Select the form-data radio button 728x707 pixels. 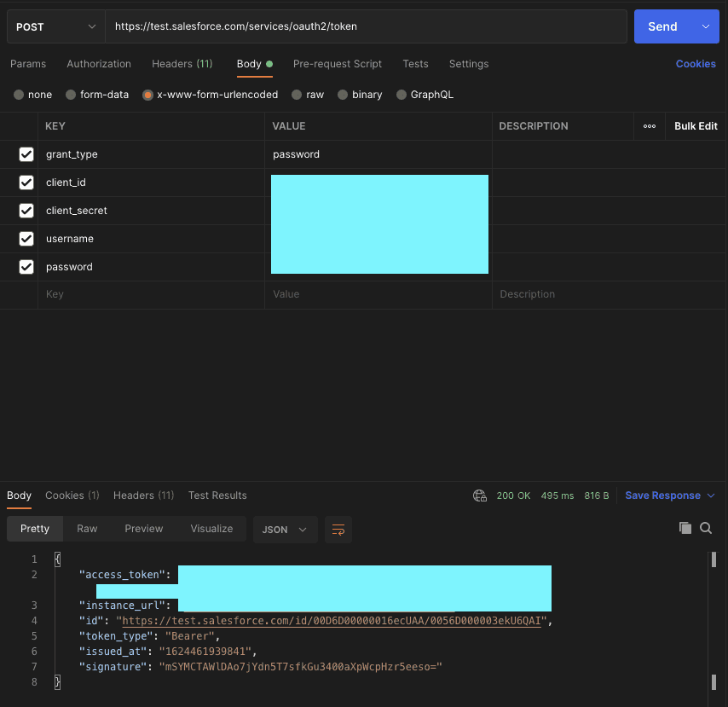71,95
